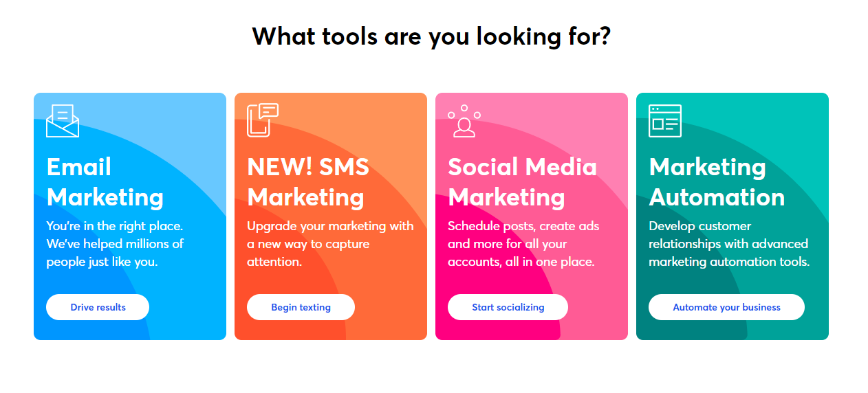Select the Automate your business button

click(726, 307)
